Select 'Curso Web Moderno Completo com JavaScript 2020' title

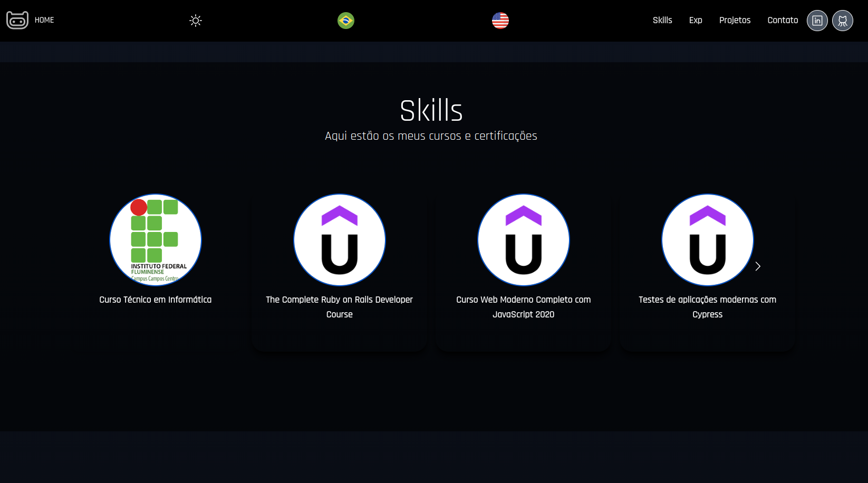[524, 307]
